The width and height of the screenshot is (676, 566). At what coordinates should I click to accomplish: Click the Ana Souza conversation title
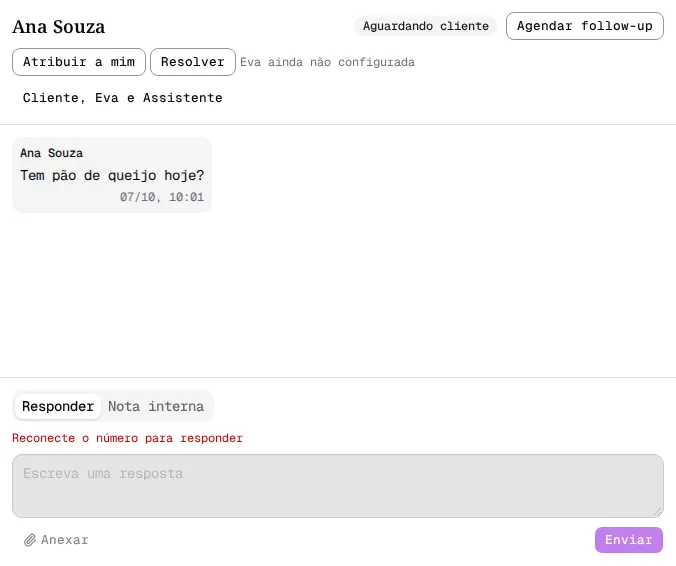tap(59, 27)
